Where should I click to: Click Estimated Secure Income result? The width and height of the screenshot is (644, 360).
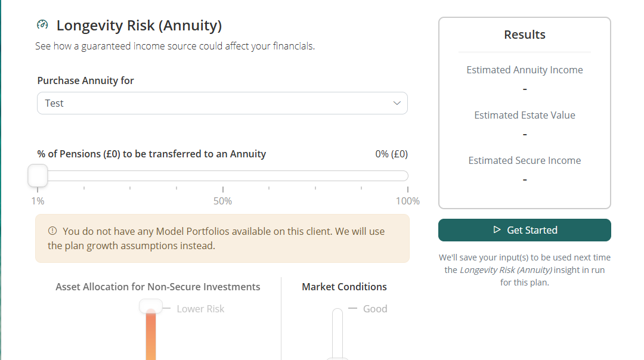tap(525, 161)
